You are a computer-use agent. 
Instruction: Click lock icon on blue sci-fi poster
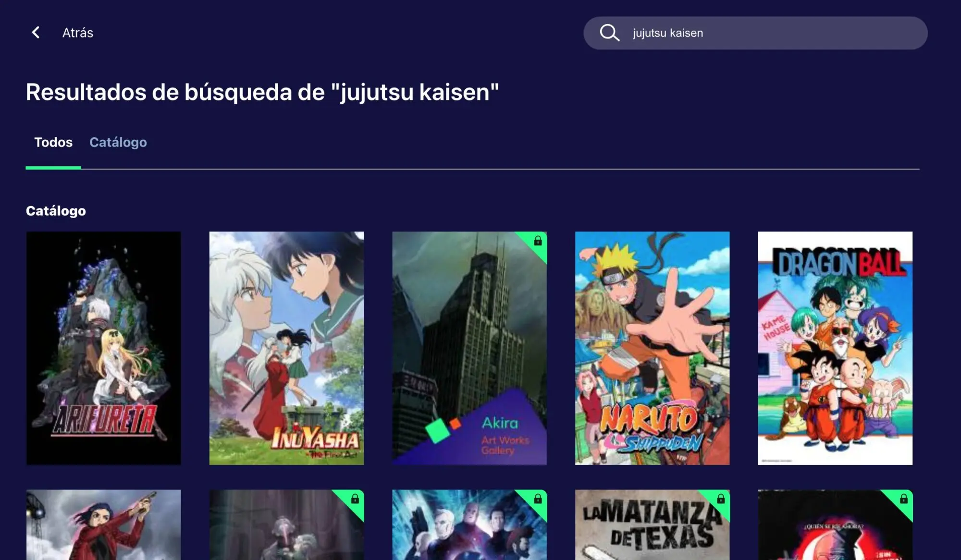click(x=538, y=499)
